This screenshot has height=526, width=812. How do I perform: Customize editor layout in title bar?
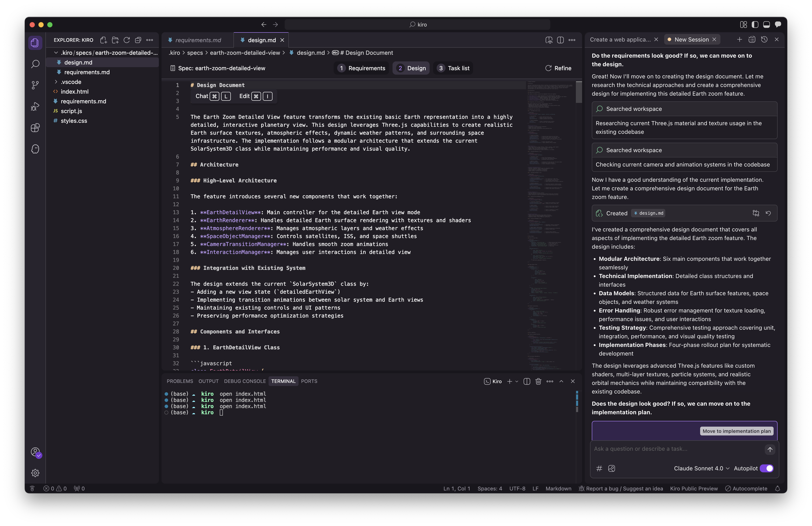743,25
